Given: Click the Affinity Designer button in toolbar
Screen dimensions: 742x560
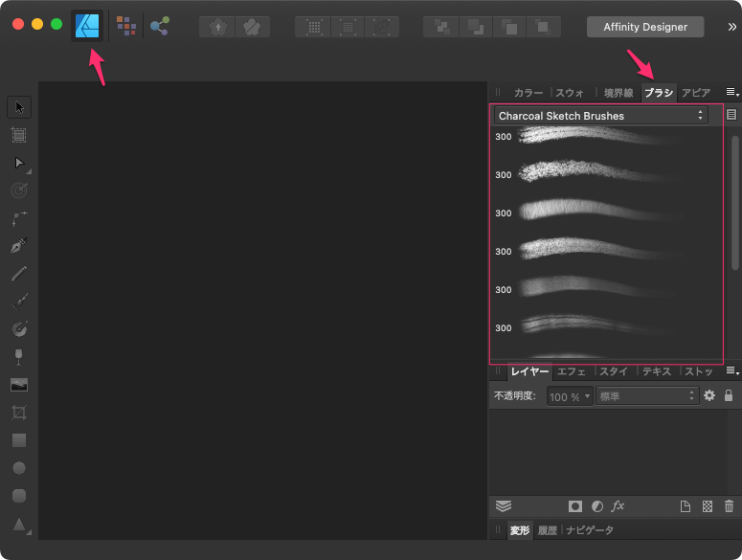Looking at the screenshot, I should (644, 27).
